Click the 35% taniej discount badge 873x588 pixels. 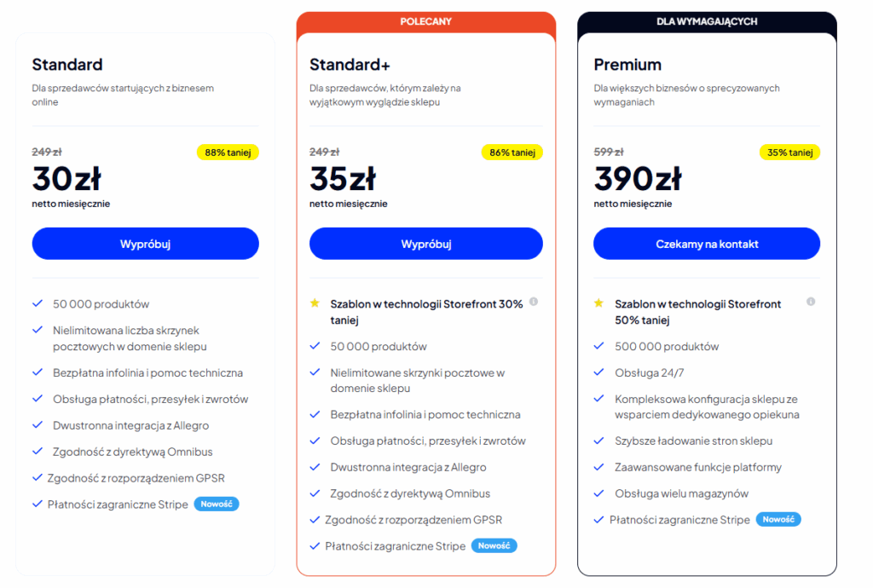click(789, 153)
